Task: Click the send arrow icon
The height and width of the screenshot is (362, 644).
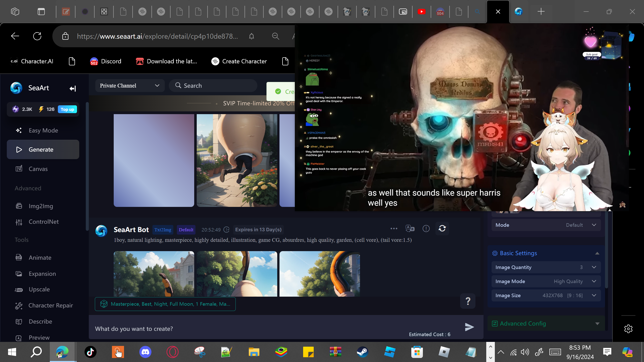Action: (469, 327)
